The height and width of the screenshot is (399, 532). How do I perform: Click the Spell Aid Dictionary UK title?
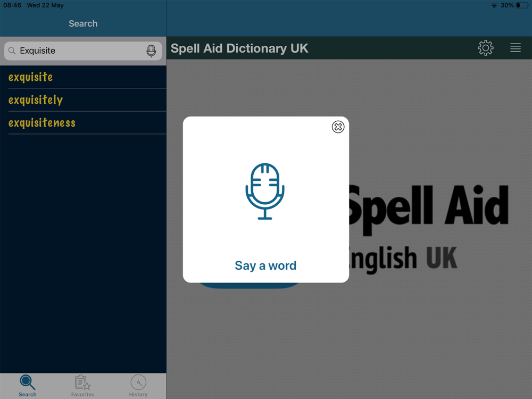239,48
